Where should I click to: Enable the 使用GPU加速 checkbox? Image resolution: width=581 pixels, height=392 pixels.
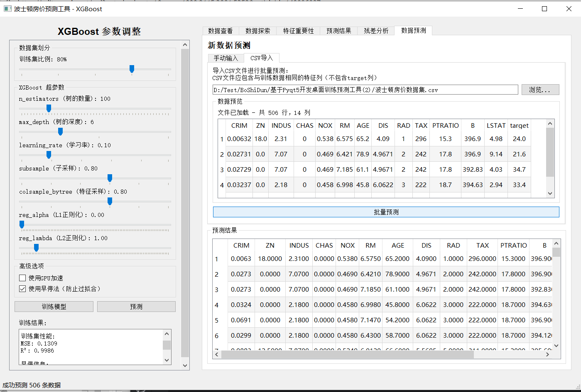tap(22, 278)
